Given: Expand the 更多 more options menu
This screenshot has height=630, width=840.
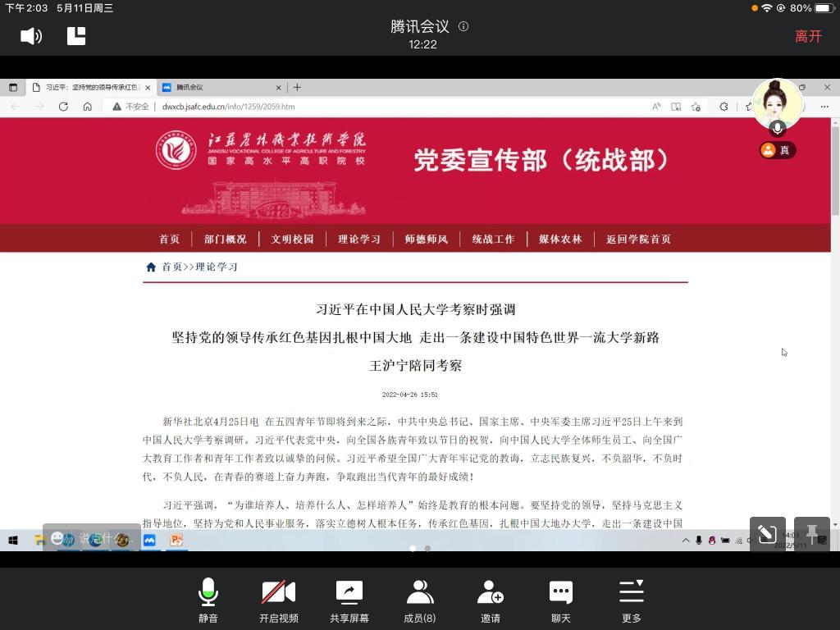Looking at the screenshot, I should pyautogui.click(x=631, y=600).
